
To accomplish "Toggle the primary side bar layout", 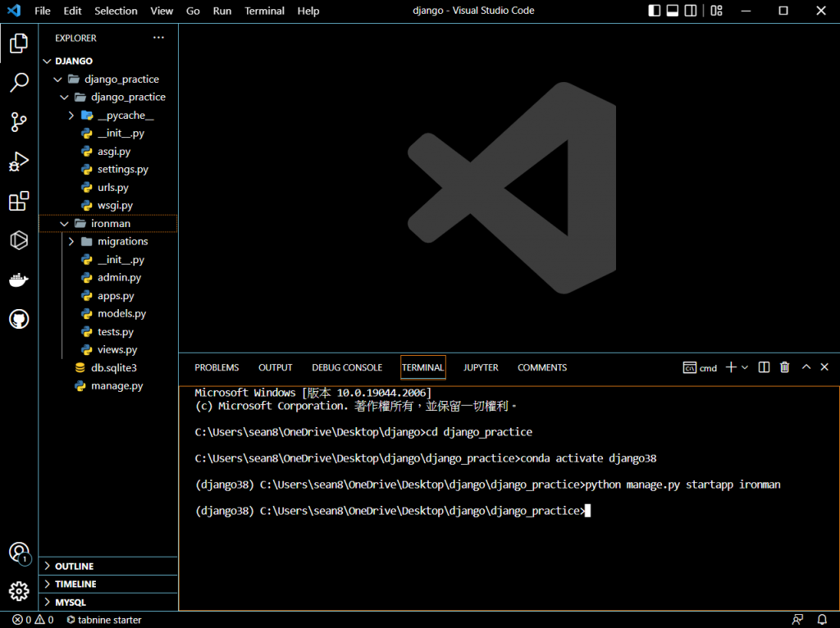I will (654, 11).
